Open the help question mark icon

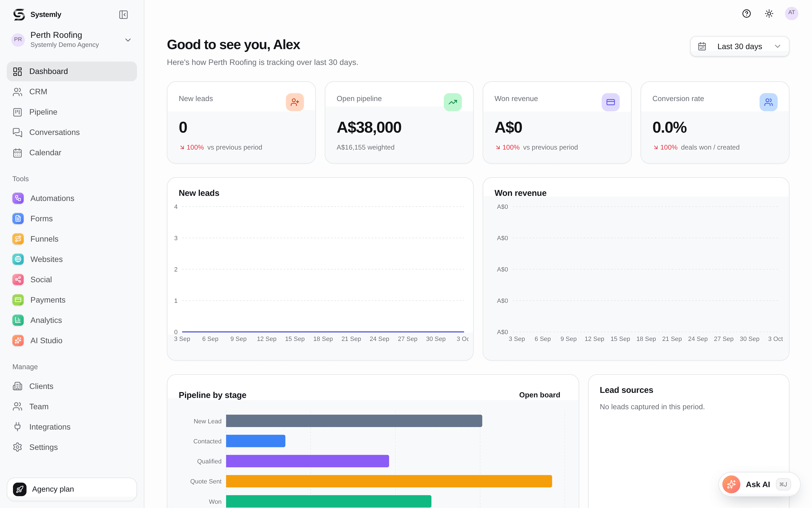(x=746, y=14)
